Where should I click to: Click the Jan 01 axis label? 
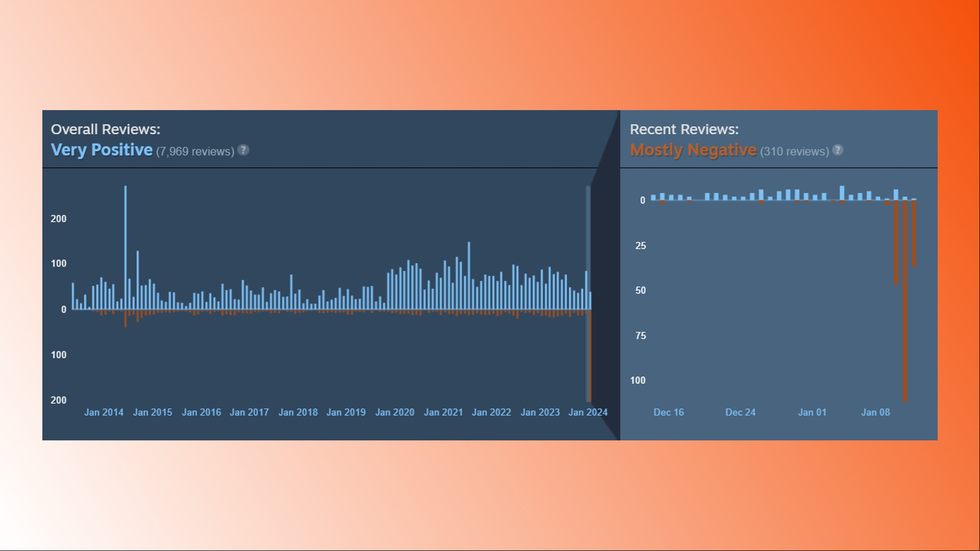(812, 412)
